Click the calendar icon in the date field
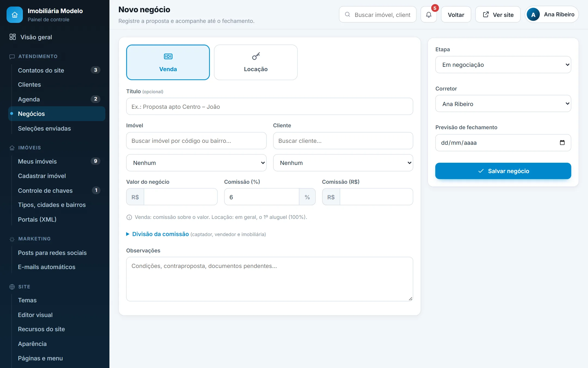The width and height of the screenshot is (588, 368). point(562,143)
